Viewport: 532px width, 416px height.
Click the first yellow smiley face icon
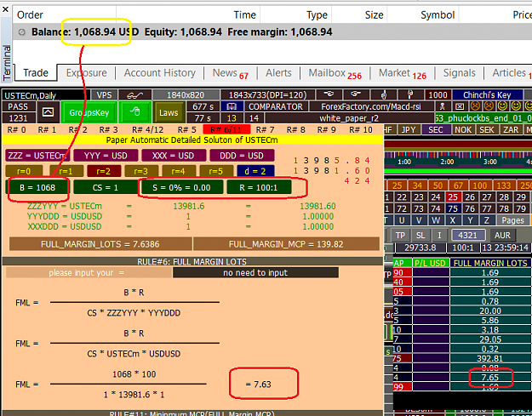(502, 106)
